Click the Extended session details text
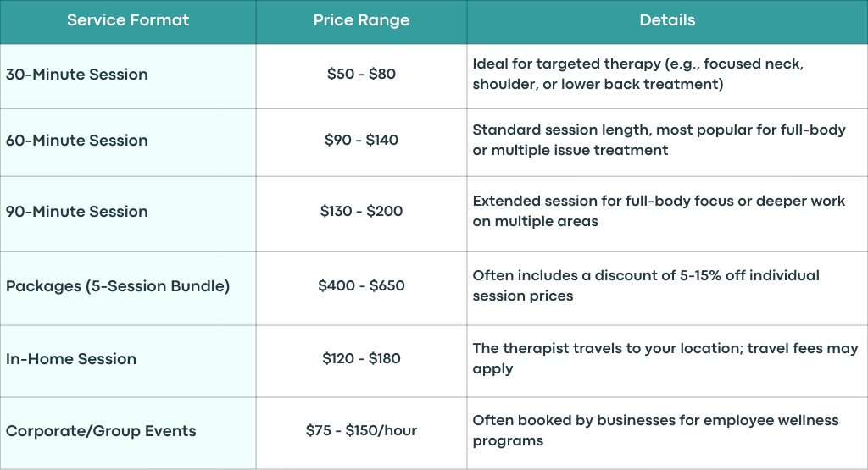The width and height of the screenshot is (868, 470). 659,211
